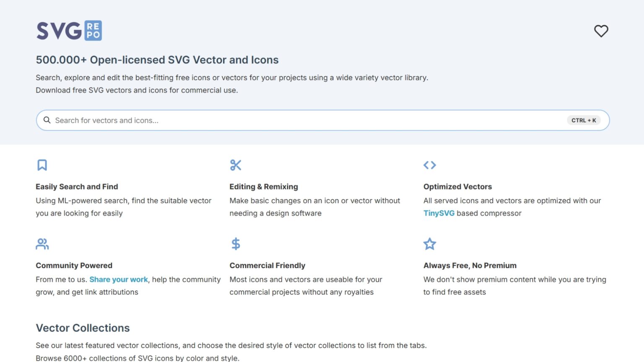Click the CTRL + K shortcut badge
Screen dimensions: 644x362
(x=584, y=120)
